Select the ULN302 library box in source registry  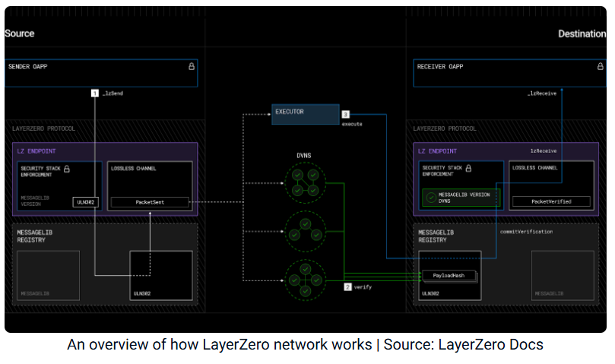[161, 275]
